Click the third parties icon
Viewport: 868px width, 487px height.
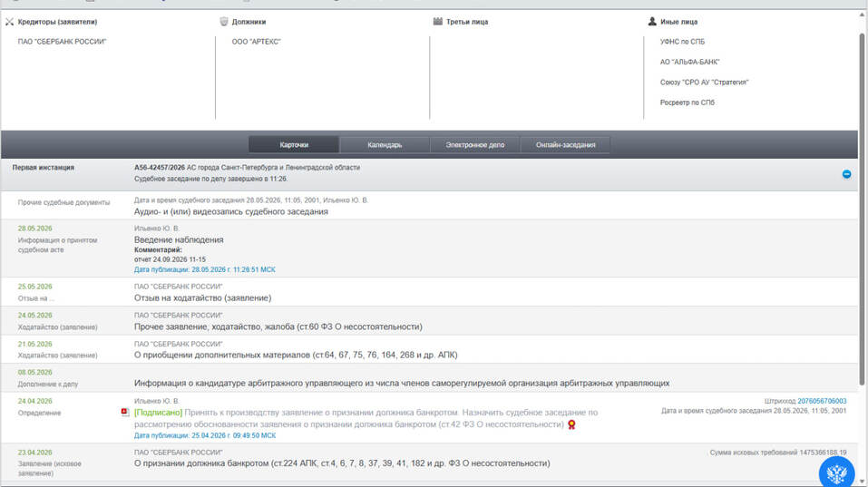pos(438,22)
